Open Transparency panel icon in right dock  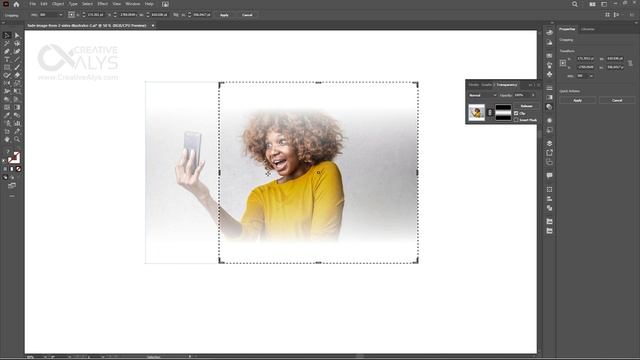pos(549,107)
